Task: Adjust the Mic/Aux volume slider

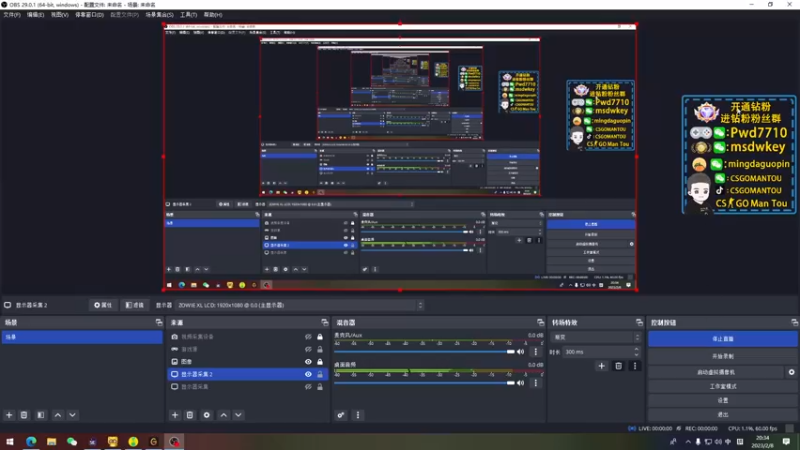Action: tap(424, 352)
